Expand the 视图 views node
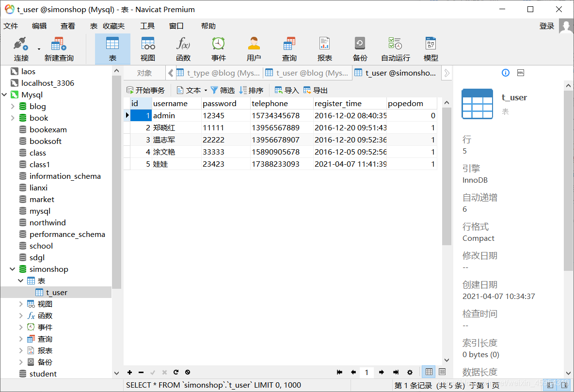The width and height of the screenshot is (574, 392). point(21,304)
